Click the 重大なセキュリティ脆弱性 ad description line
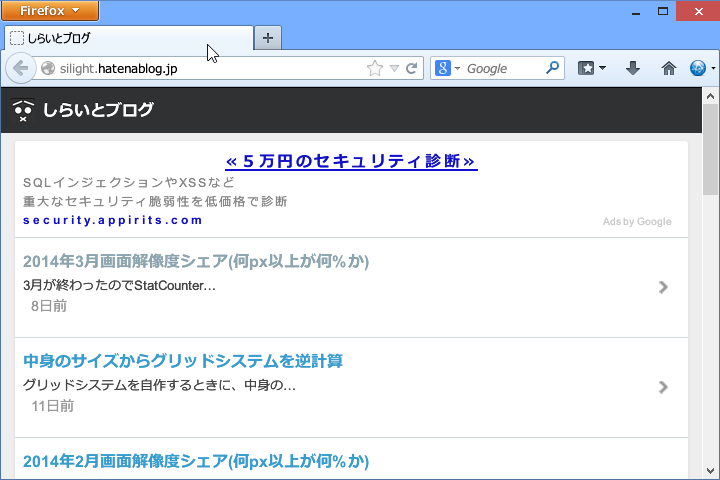This screenshot has height=480, width=720. pyautogui.click(x=155, y=202)
